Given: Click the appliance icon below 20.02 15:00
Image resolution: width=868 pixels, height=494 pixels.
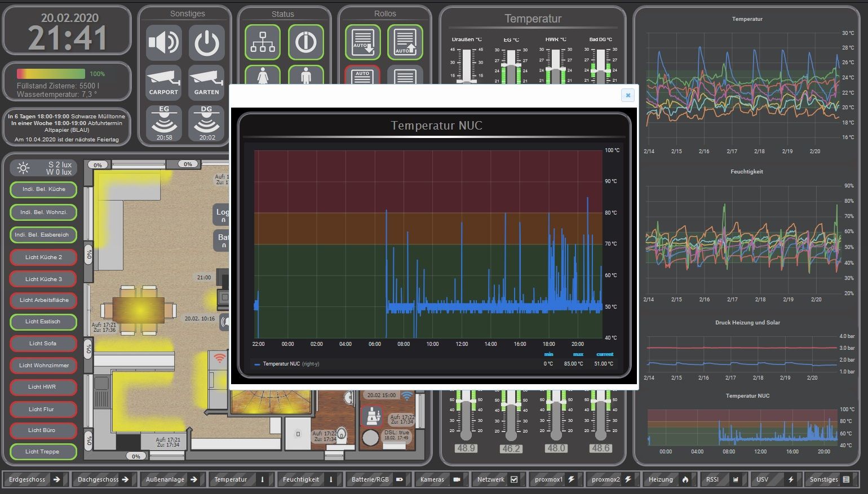Looking at the screenshot, I should point(372,417).
